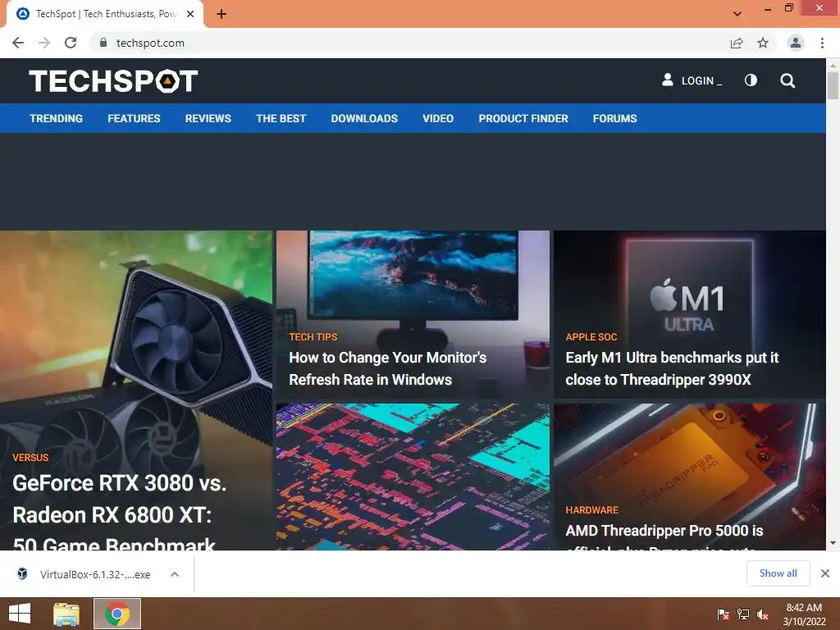The height and width of the screenshot is (630, 840).
Task: Open the VirtualBox-6.1.32 exe download
Action: (x=95, y=574)
